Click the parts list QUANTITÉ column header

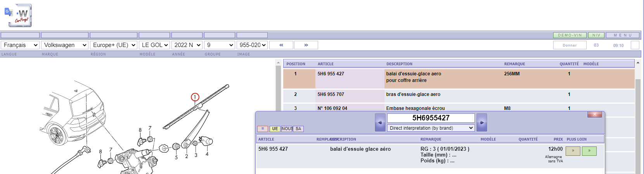569,64
